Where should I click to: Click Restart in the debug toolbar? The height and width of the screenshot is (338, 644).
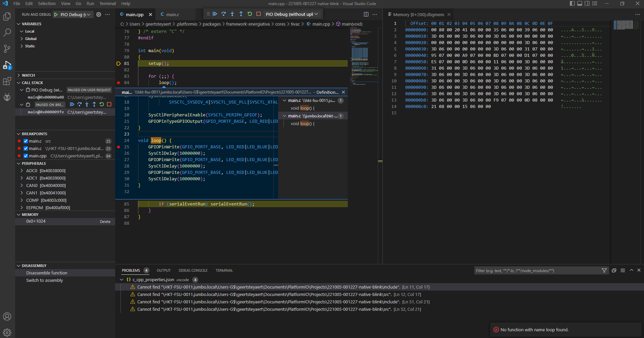(250, 14)
